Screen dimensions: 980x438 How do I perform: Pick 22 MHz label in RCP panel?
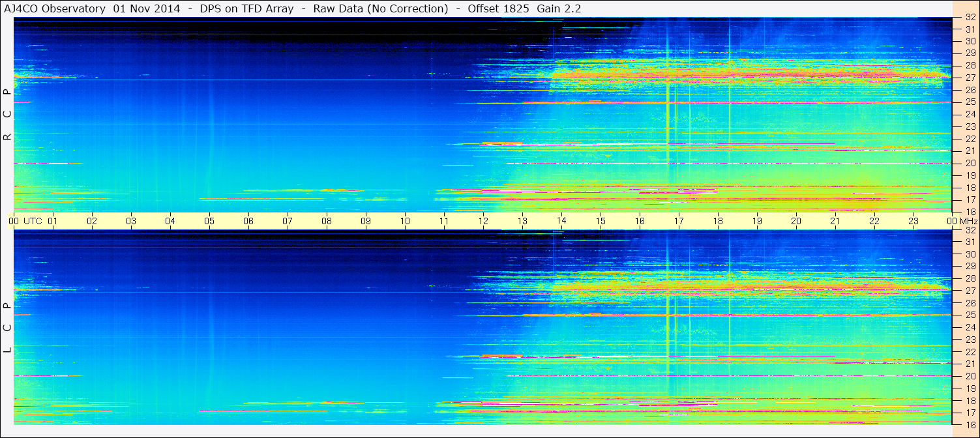[970, 139]
